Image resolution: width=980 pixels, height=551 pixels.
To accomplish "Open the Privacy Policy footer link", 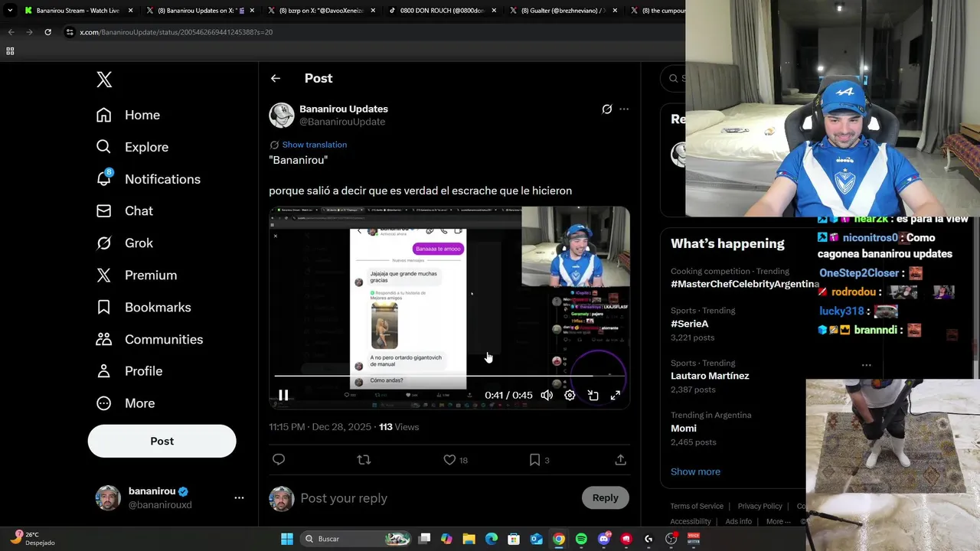I will coord(759,506).
